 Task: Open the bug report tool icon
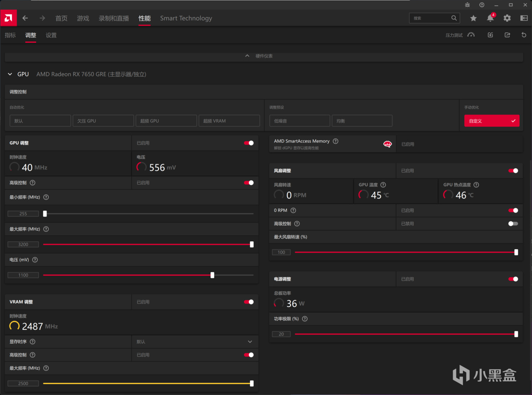pyautogui.click(x=468, y=5)
